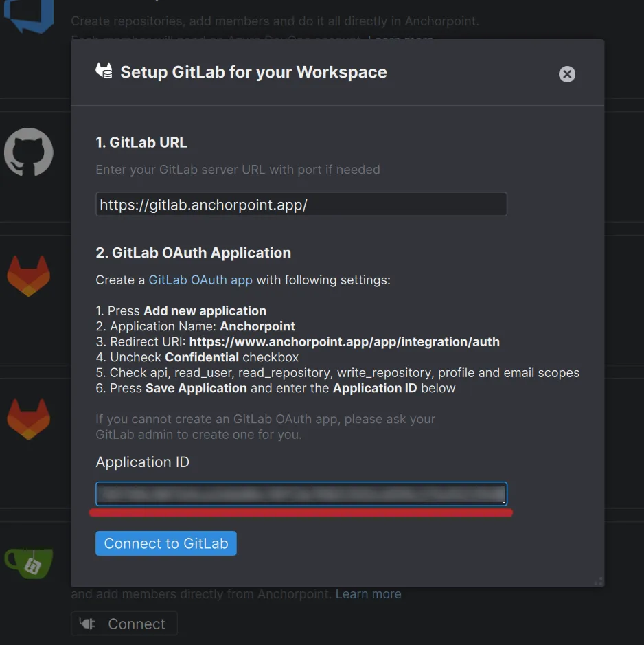
Task: Click the GitHub logo icon on the left
Action: [29, 152]
